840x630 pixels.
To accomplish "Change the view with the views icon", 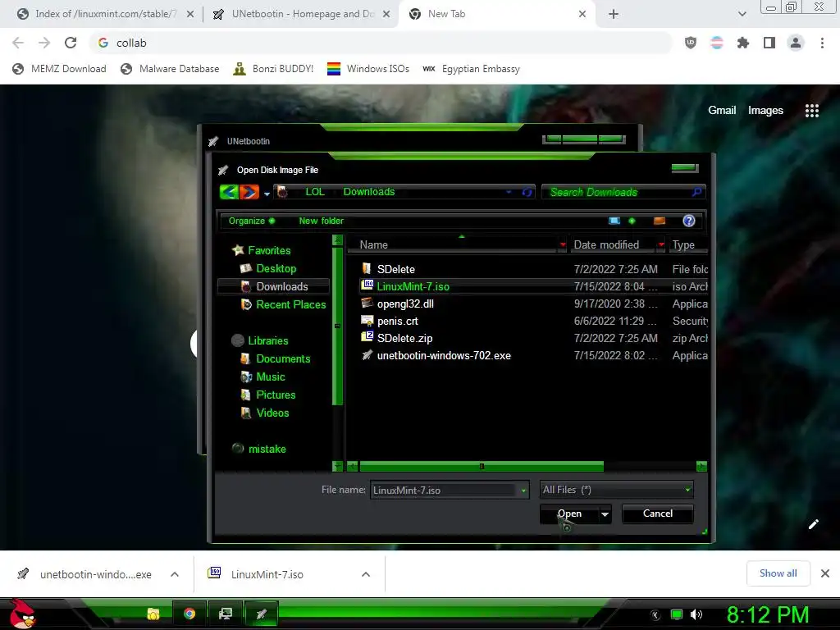I will coord(614,221).
